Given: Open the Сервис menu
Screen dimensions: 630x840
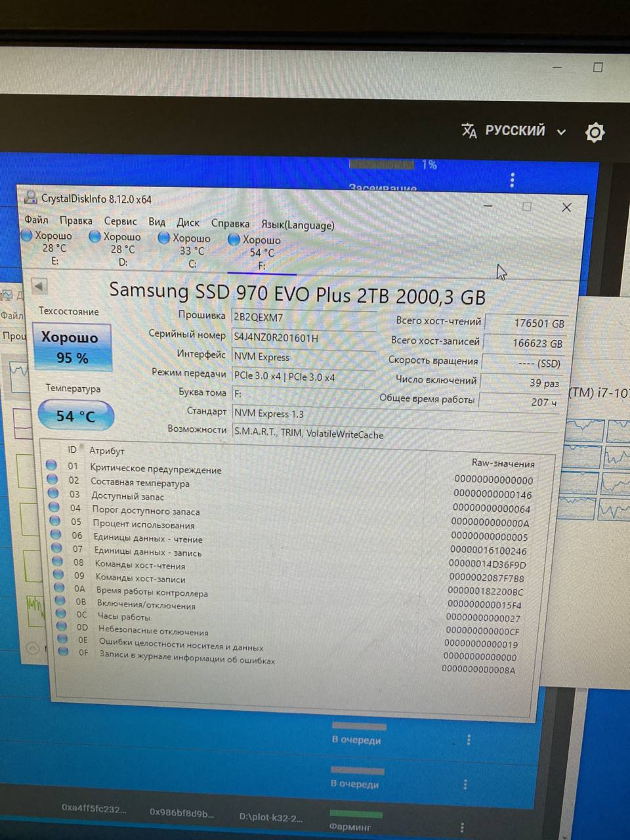Looking at the screenshot, I should pos(120,221).
